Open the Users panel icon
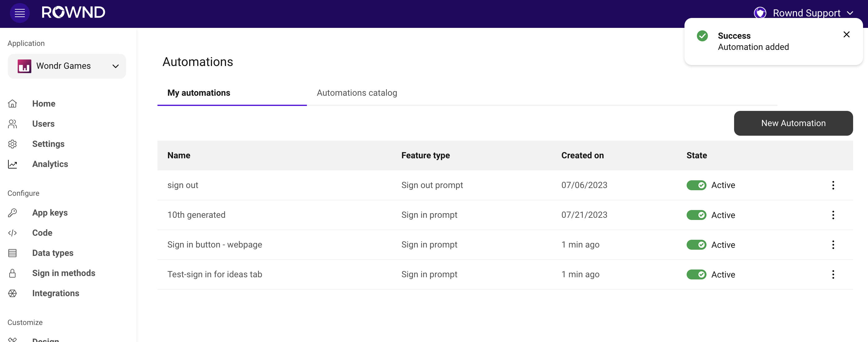 pos(12,124)
